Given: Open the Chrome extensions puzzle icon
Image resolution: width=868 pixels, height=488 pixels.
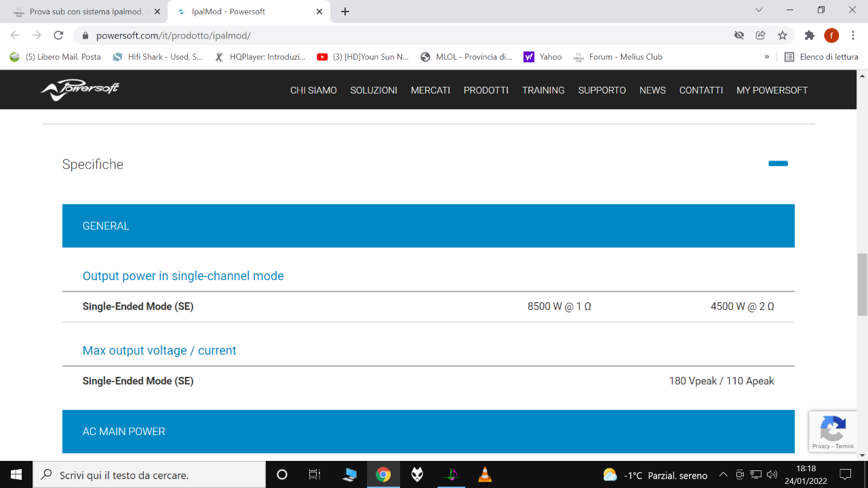Looking at the screenshot, I should point(809,35).
